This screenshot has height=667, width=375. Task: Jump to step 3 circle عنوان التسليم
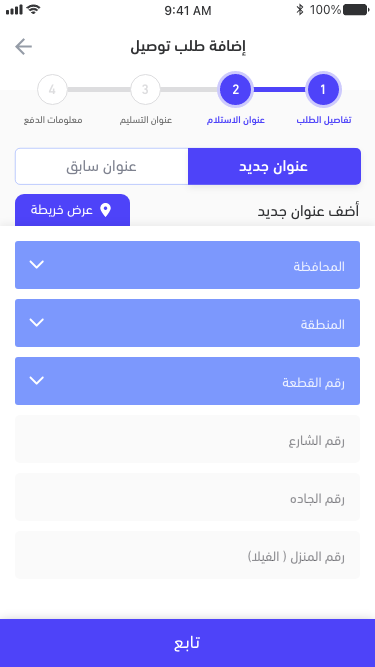[145, 89]
